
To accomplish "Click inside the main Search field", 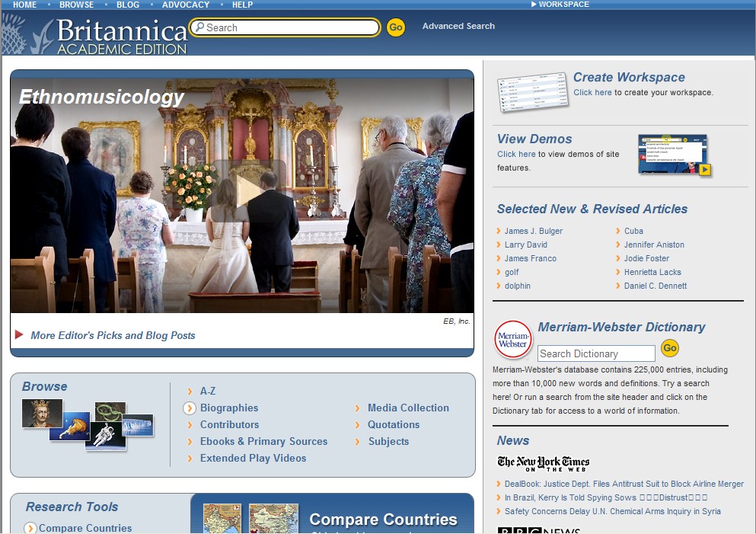I will (285, 27).
